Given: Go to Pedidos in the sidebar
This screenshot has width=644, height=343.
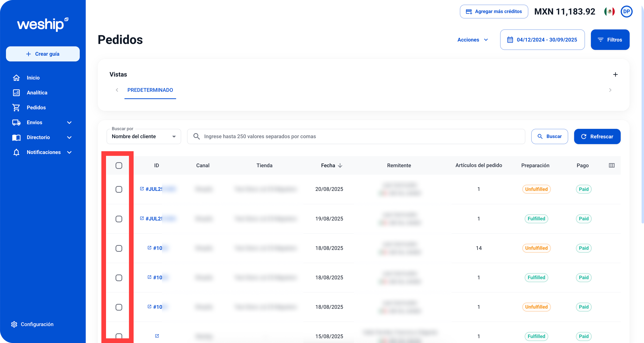Looking at the screenshot, I should click(x=36, y=107).
